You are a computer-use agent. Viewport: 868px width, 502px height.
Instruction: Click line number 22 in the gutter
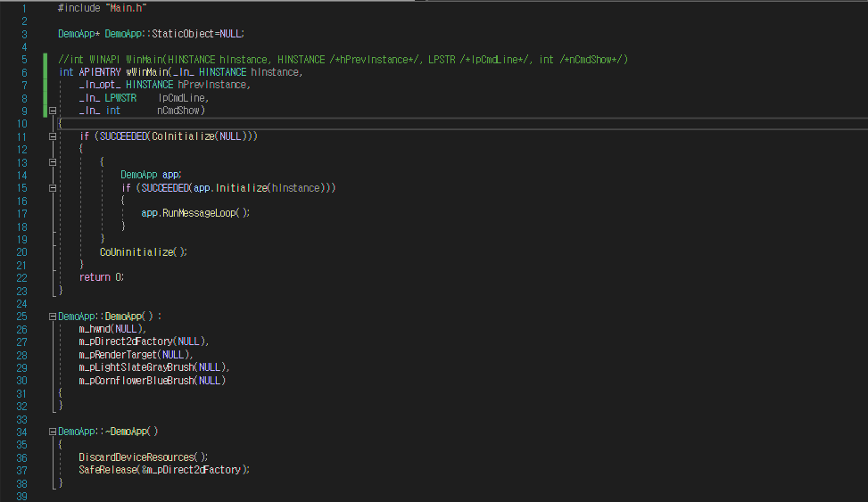coord(21,278)
